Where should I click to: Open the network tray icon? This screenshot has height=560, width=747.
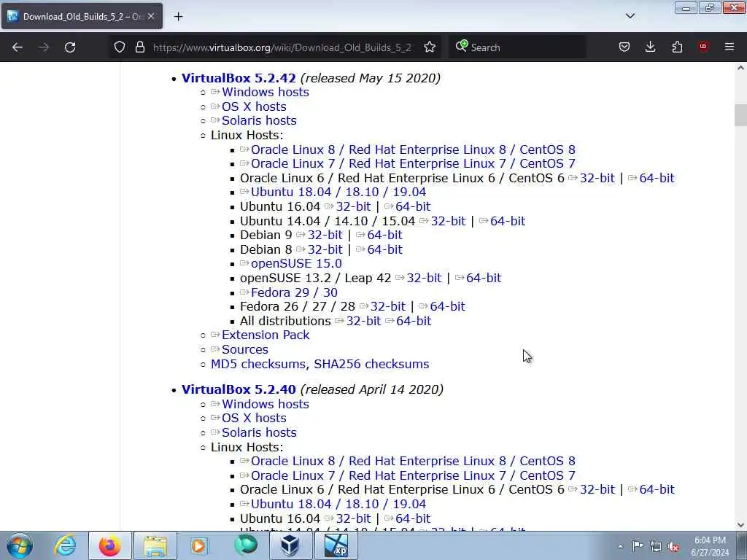656,546
